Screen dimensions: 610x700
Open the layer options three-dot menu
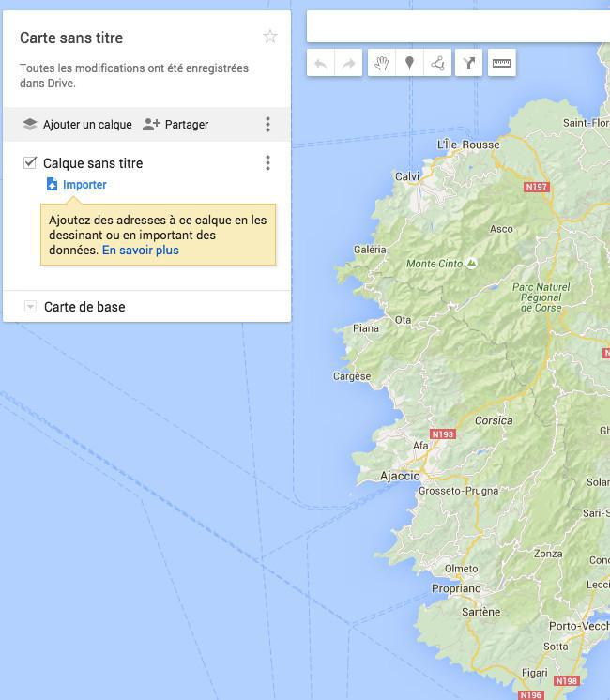(x=267, y=163)
